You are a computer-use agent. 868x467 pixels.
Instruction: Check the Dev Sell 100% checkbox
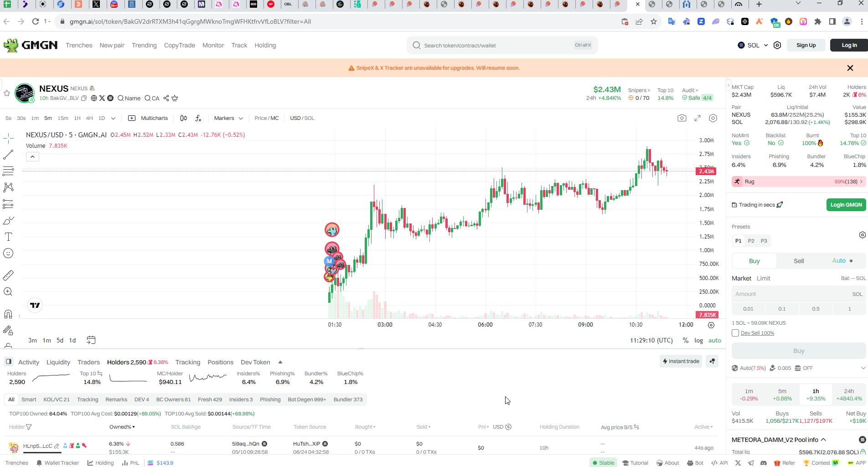click(735, 333)
